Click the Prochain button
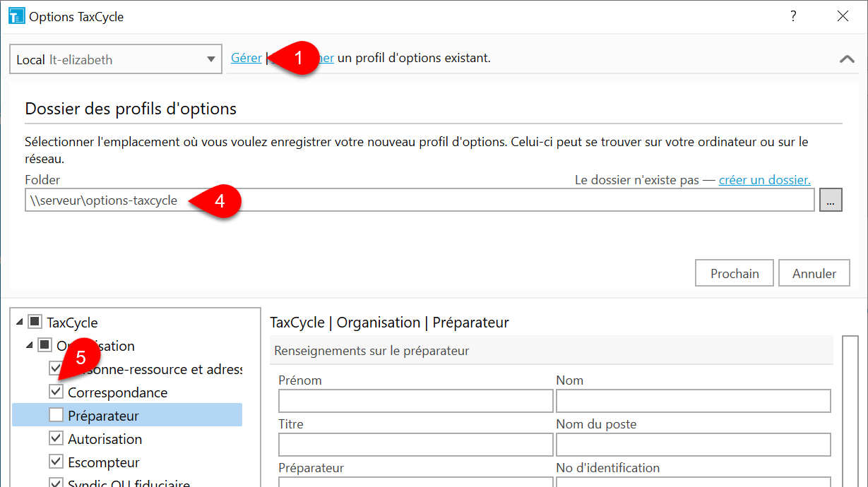The height and width of the screenshot is (487, 868). pyautogui.click(x=735, y=273)
